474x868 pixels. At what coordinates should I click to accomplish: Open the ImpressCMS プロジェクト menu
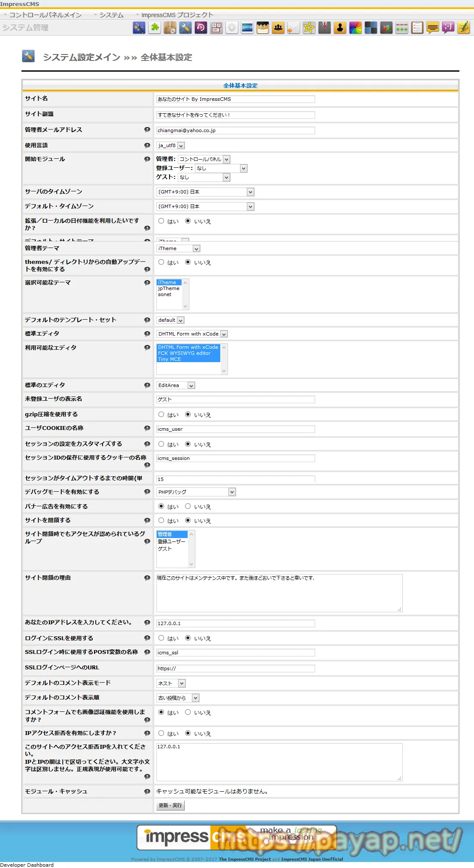click(177, 15)
